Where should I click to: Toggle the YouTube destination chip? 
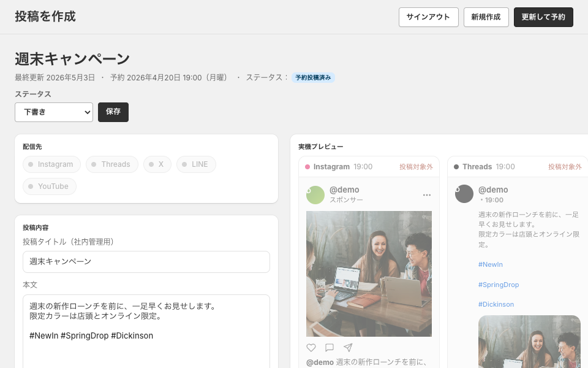pyautogui.click(x=50, y=186)
